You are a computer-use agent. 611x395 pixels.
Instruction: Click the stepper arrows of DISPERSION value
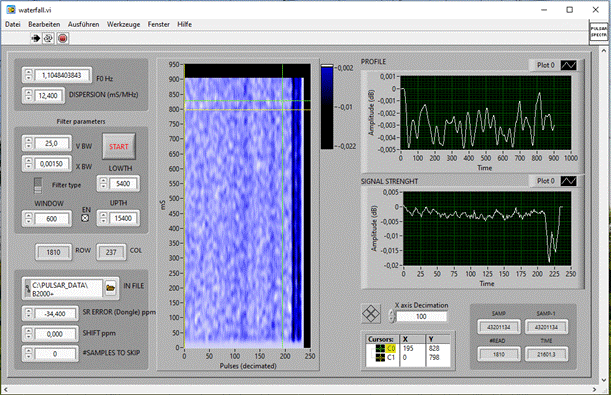(28, 95)
